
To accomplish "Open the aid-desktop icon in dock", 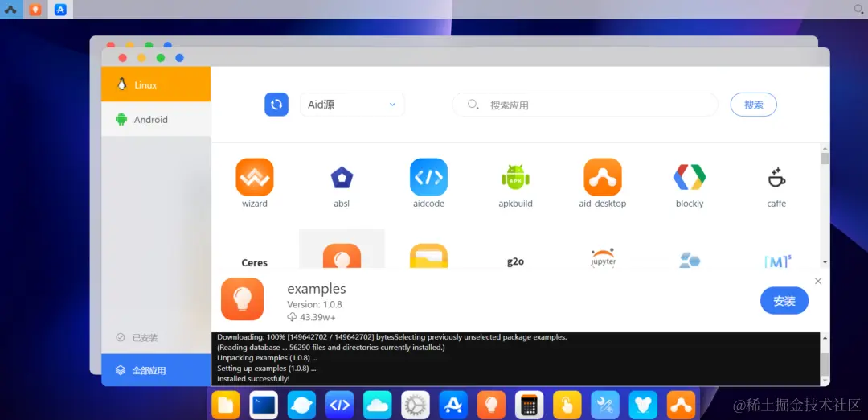I will (681, 405).
